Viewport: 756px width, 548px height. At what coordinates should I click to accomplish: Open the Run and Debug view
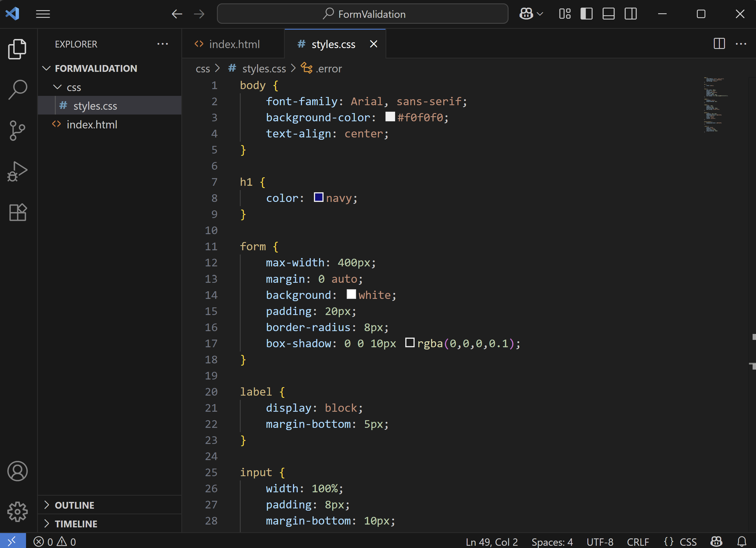17,171
